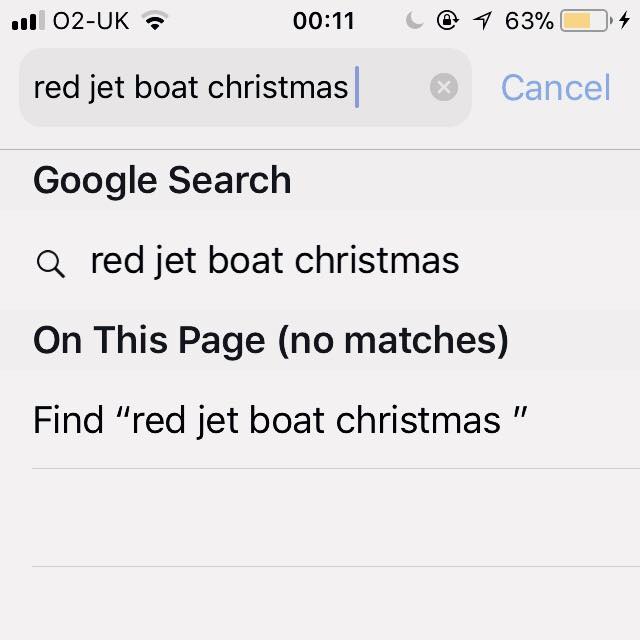Tap the Wi-Fi status icon

click(155, 20)
